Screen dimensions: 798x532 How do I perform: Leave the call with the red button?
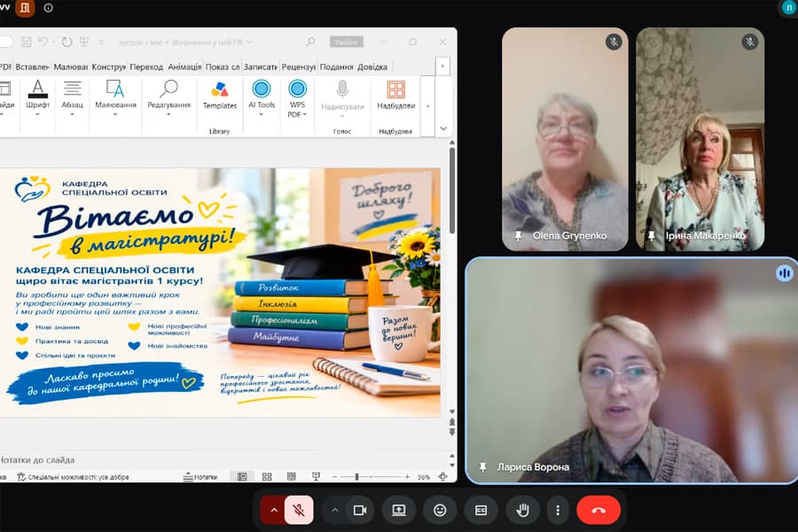click(598, 510)
